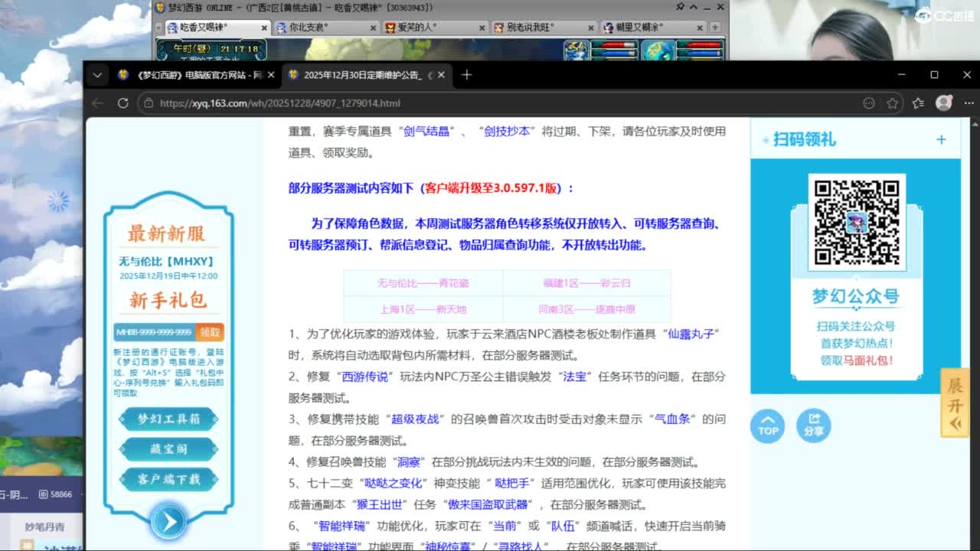Click the TOP back-to-top round button

pos(767,425)
